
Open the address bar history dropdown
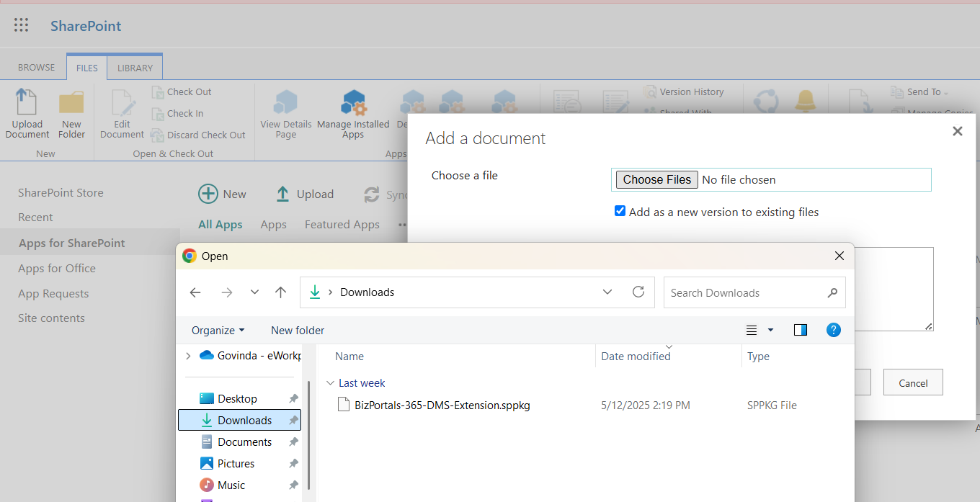pos(607,292)
